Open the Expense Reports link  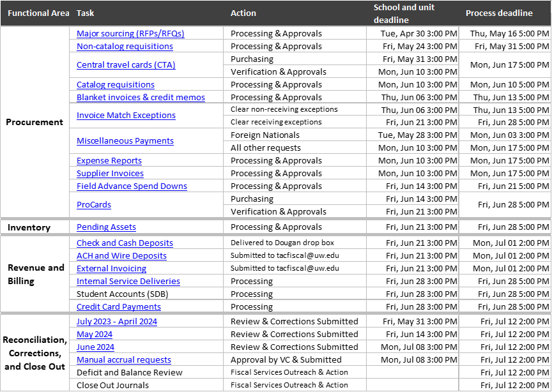pos(109,160)
